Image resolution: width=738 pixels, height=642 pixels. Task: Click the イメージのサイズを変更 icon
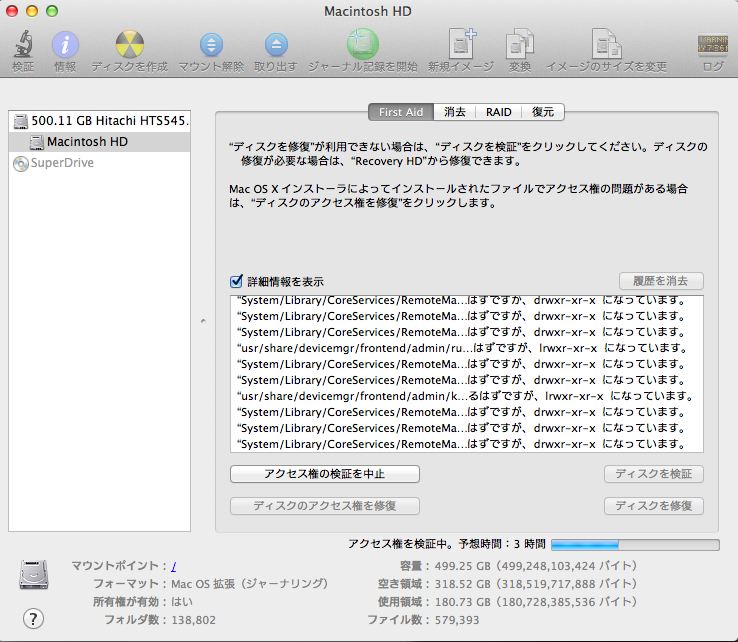[x=607, y=44]
